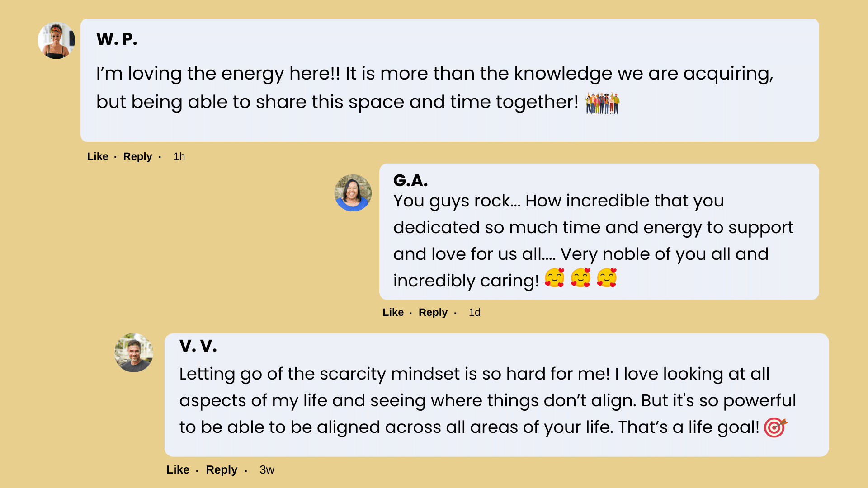Viewport: 868px width, 488px height.
Task: Click the middle smiling hearts emoji
Action: [x=581, y=278]
